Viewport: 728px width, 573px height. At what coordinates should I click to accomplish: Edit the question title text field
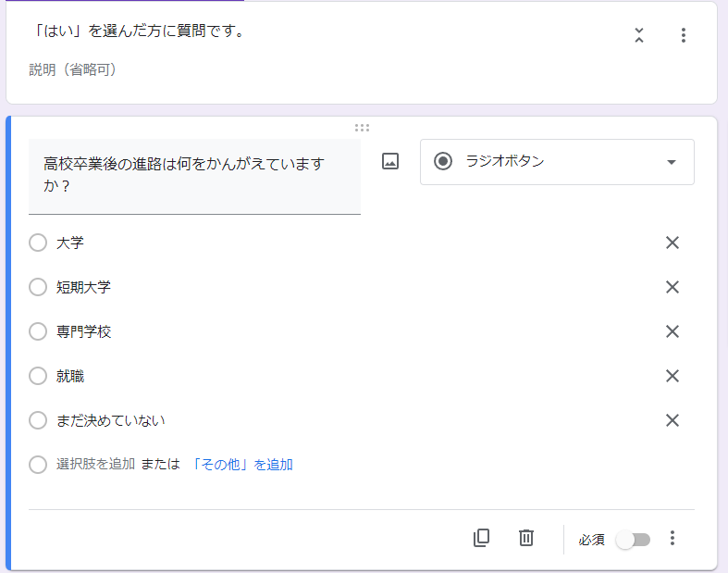(194, 176)
